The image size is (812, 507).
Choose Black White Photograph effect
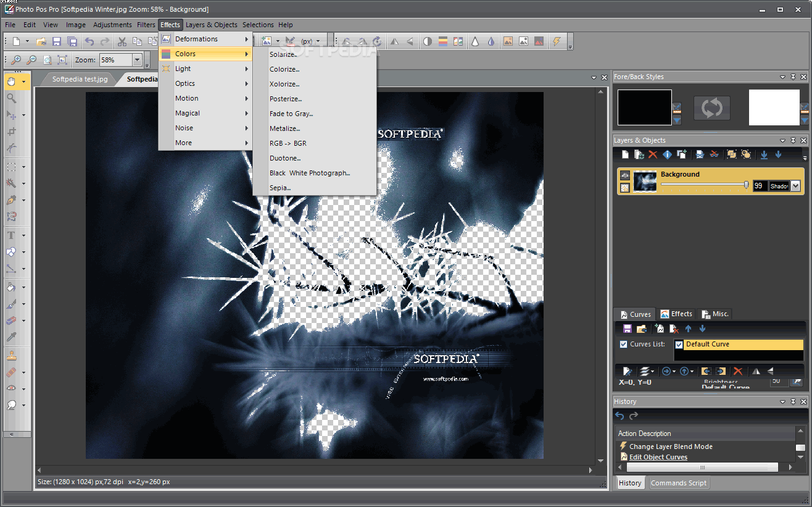coord(315,173)
